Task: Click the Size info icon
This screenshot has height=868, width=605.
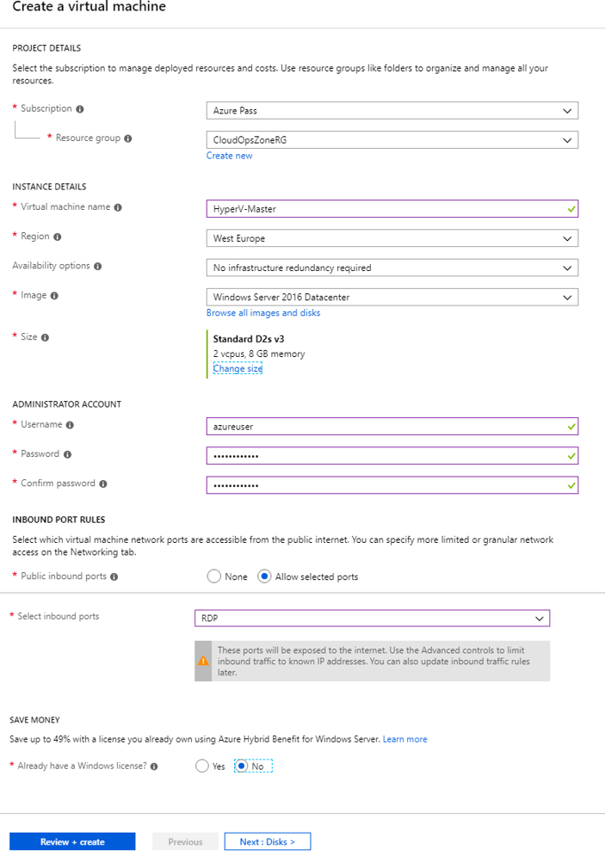Action: [x=45, y=337]
